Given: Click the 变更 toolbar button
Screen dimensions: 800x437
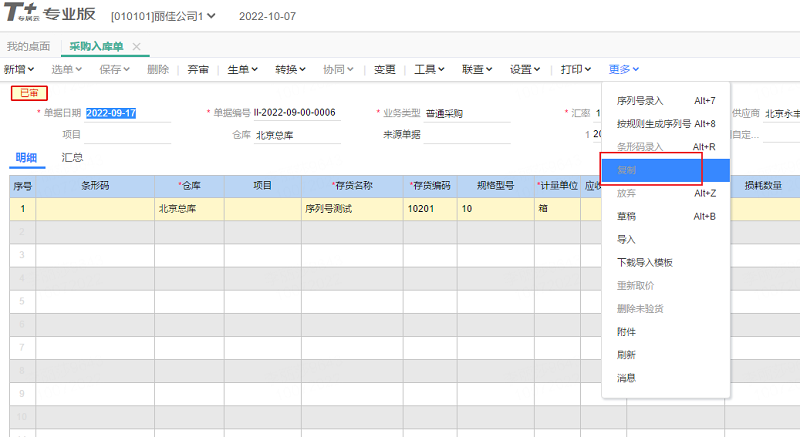Looking at the screenshot, I should pos(385,69).
